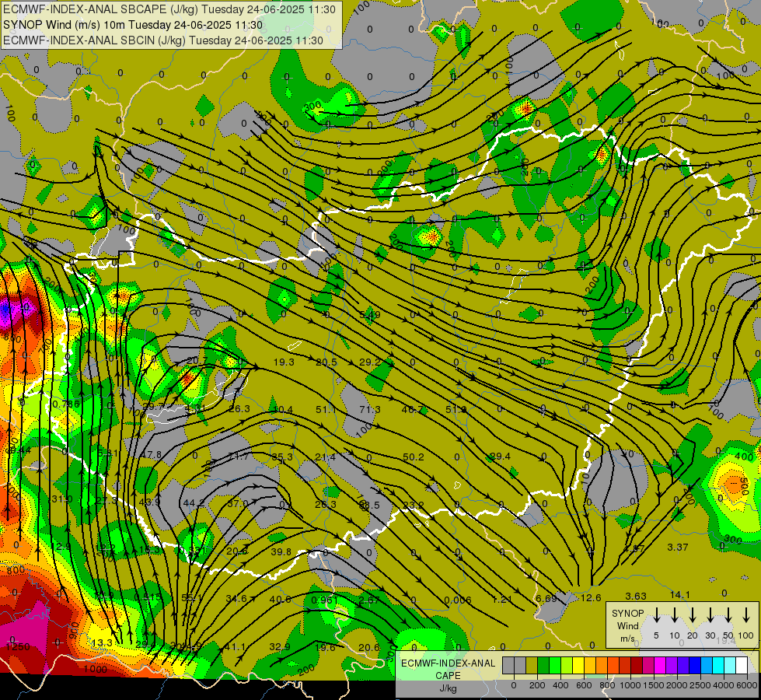The width and height of the screenshot is (761, 700).
Task: Click the map value '2.67'
Action: tap(369, 600)
